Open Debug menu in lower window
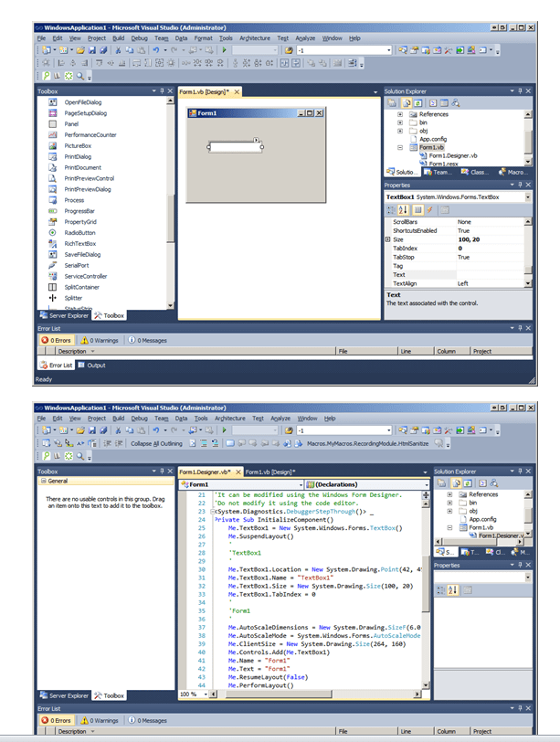560x742 pixels. (139, 419)
